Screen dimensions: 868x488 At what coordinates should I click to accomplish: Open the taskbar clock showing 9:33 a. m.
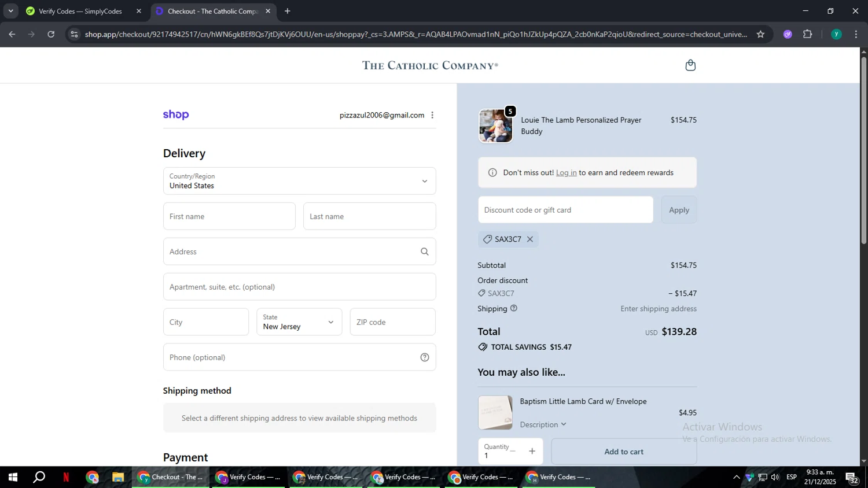[820, 477]
